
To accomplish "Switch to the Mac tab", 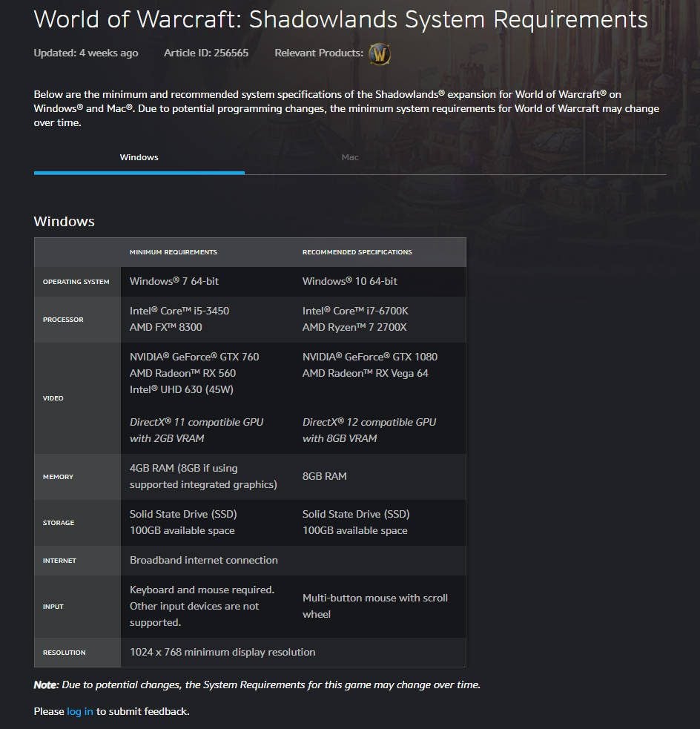I will (x=350, y=158).
